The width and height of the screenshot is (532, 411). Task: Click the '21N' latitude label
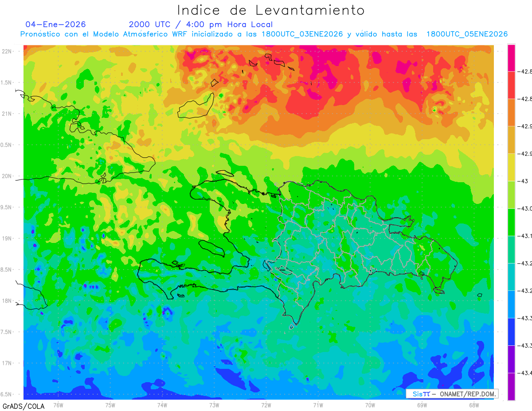(7, 114)
